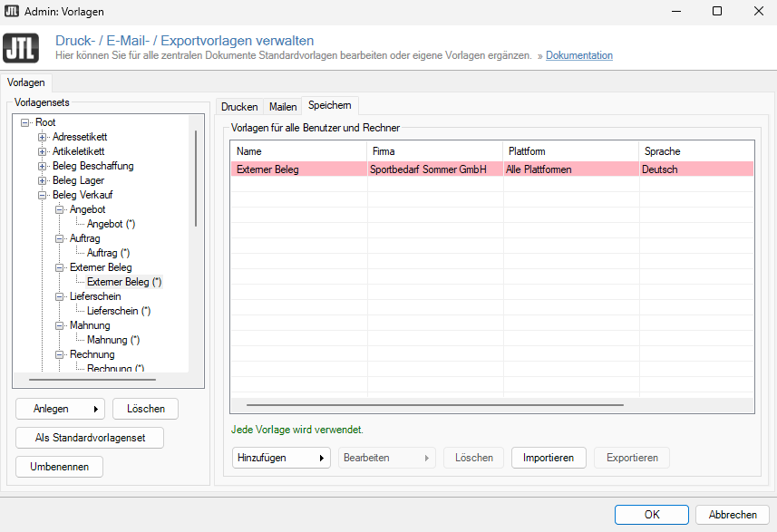
Task: Expand the Beleg Lager node
Action: click(x=42, y=180)
